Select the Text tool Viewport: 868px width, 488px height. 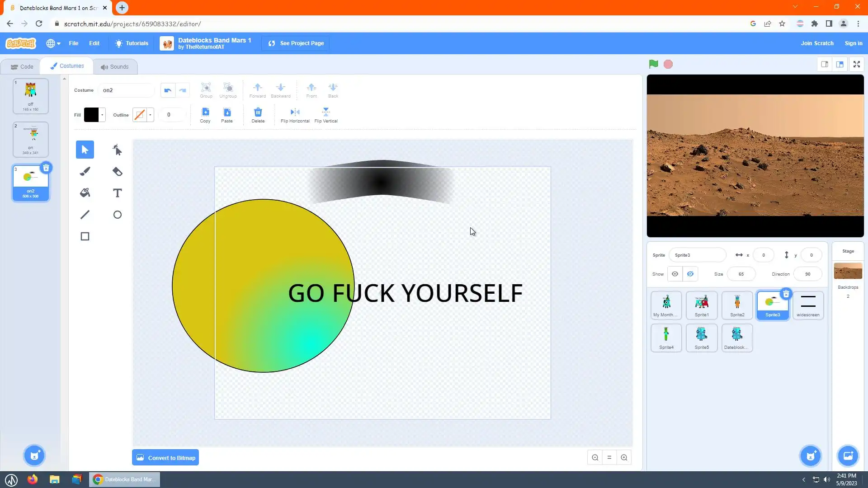pyautogui.click(x=117, y=193)
